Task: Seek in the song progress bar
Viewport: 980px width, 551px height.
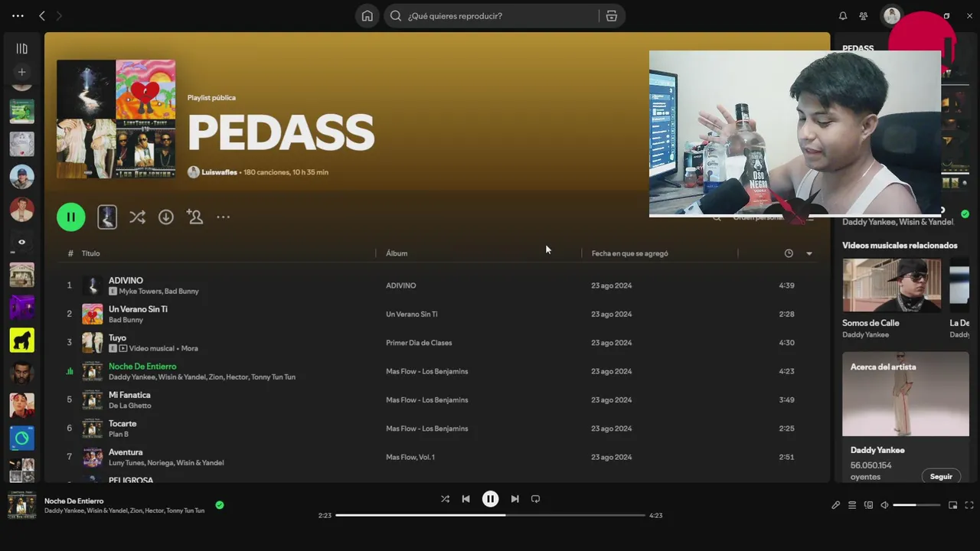Action: coord(490,515)
